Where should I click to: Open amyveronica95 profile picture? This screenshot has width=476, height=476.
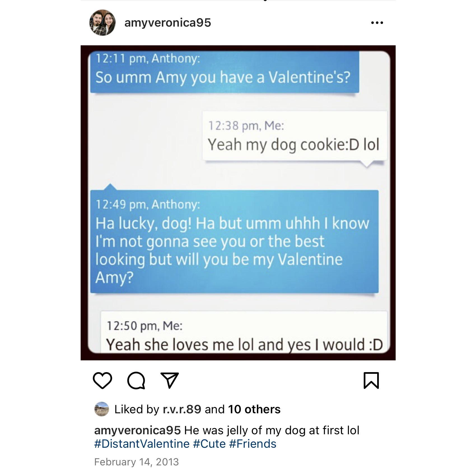point(102,23)
